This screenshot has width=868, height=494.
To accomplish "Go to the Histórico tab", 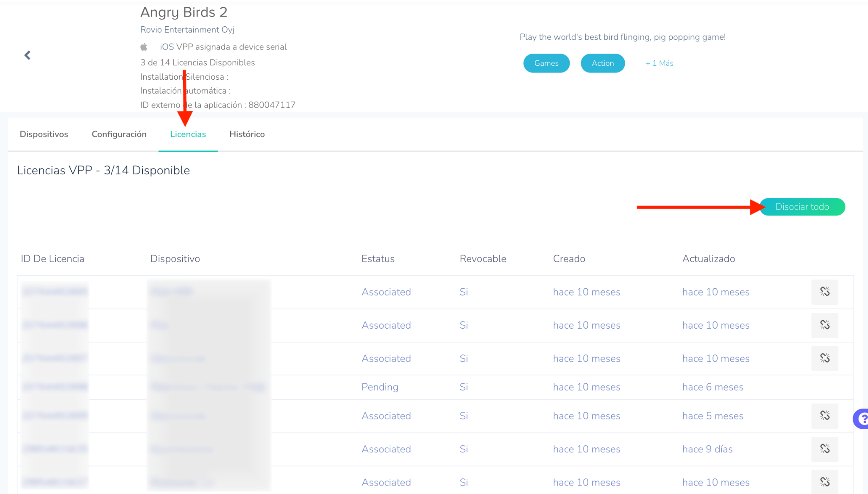I will (247, 134).
